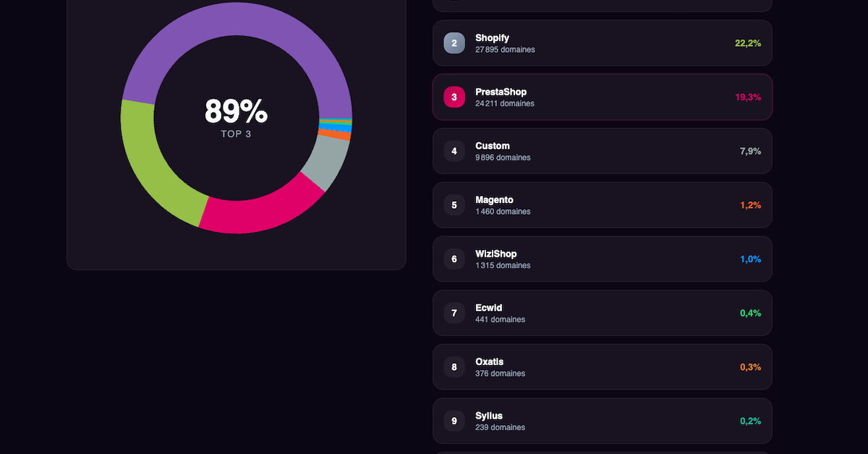Click the WiziShop 1 315 domaines text
The image size is (868, 454).
503,265
